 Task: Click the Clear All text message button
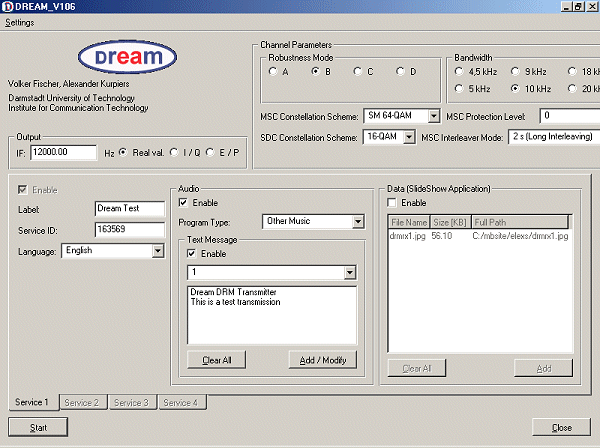216,360
